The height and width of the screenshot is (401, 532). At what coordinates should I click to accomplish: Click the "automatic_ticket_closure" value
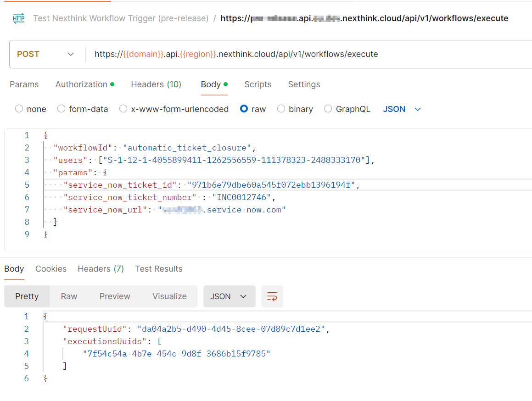187,148
